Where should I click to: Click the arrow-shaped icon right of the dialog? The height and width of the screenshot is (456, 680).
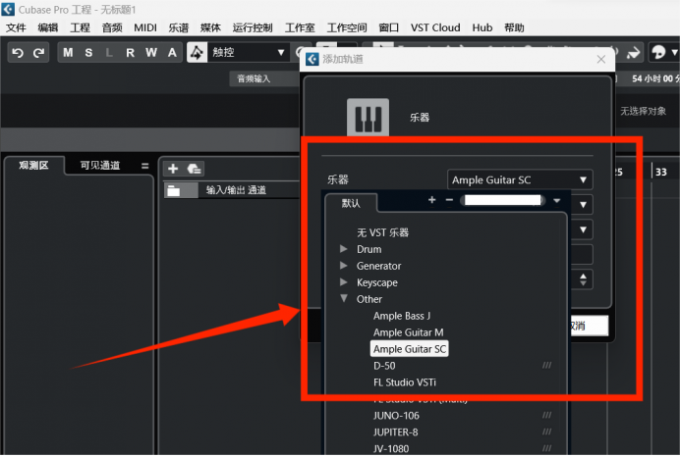tap(634, 53)
